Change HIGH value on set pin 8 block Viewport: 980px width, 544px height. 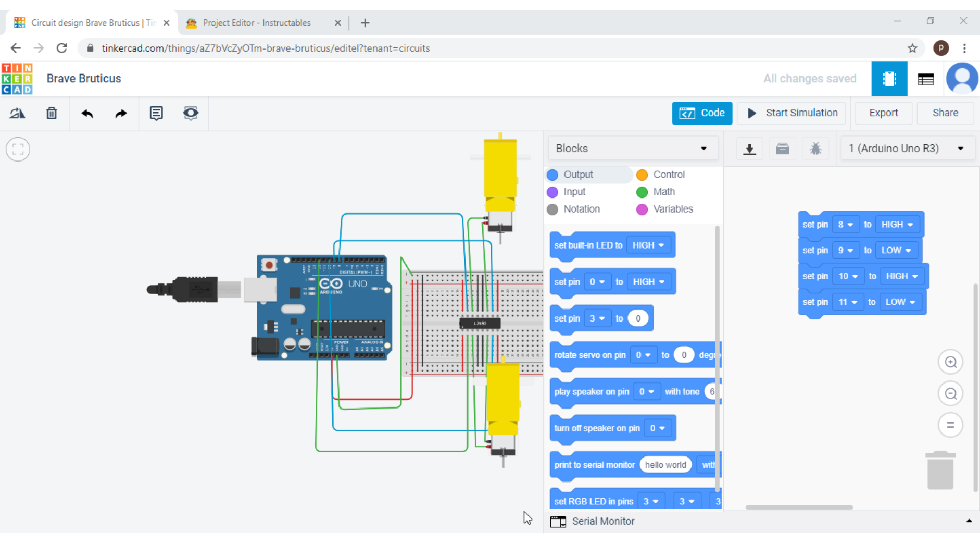pos(897,224)
